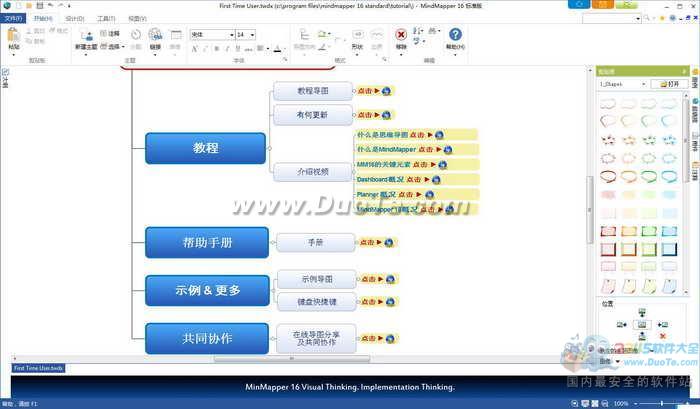Click the orange button at top of title bar

603,4
